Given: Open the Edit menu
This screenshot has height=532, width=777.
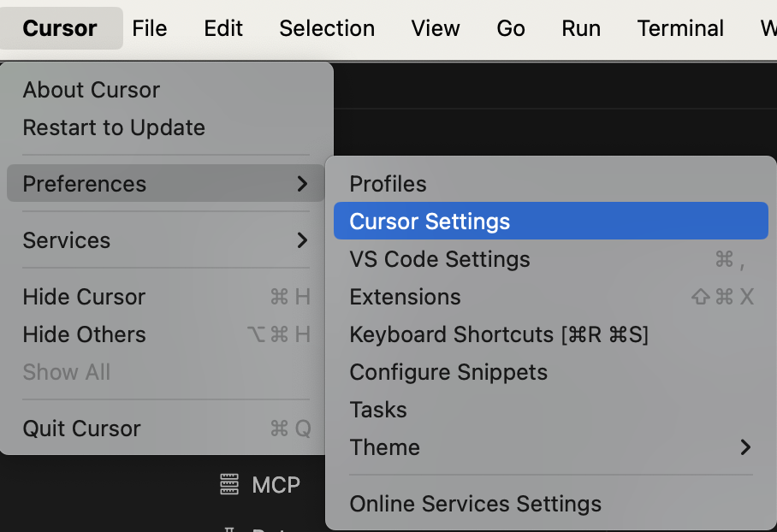Looking at the screenshot, I should click(223, 28).
